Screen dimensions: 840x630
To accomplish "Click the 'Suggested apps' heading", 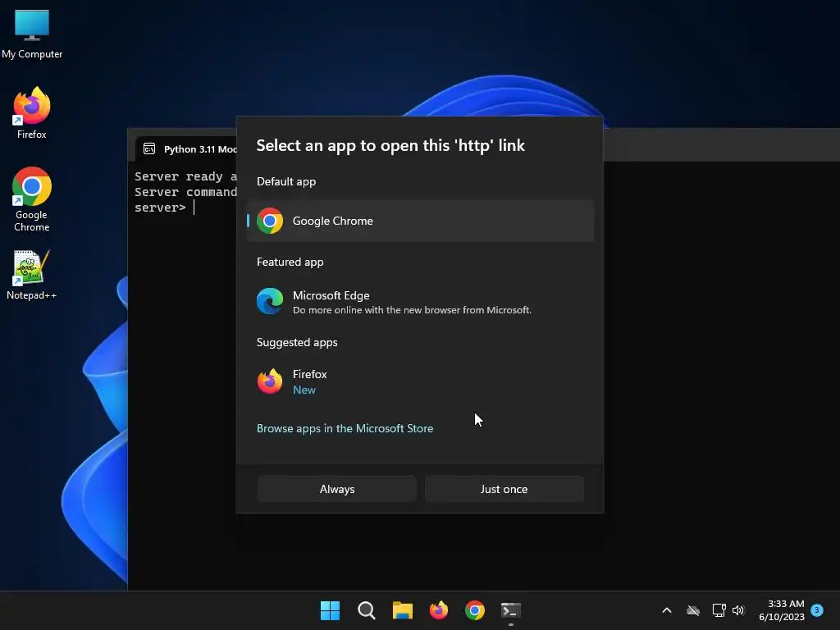I will point(297,342).
